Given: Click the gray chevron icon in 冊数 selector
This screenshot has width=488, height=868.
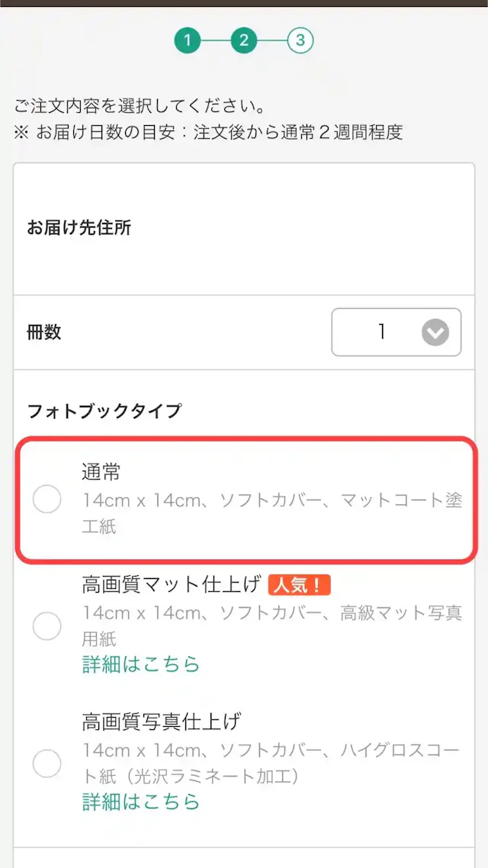Looking at the screenshot, I should pyautogui.click(x=435, y=333).
